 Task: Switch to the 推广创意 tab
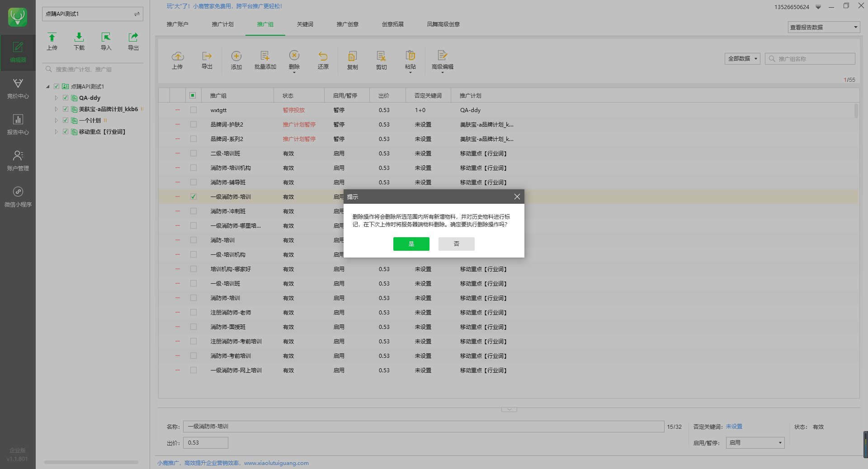[x=348, y=24]
